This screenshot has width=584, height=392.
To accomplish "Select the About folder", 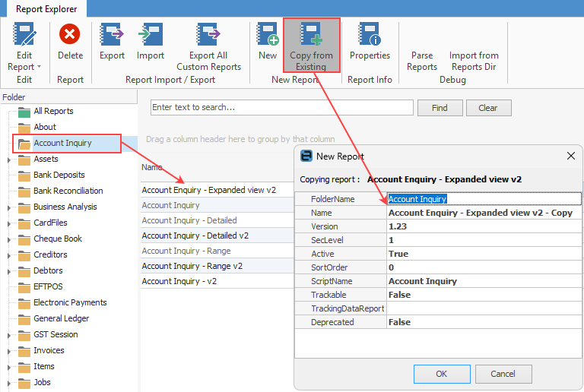I will coord(45,127).
